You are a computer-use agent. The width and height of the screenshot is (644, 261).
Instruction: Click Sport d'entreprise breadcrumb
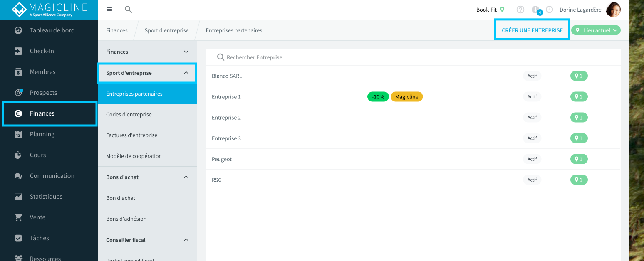point(166,30)
